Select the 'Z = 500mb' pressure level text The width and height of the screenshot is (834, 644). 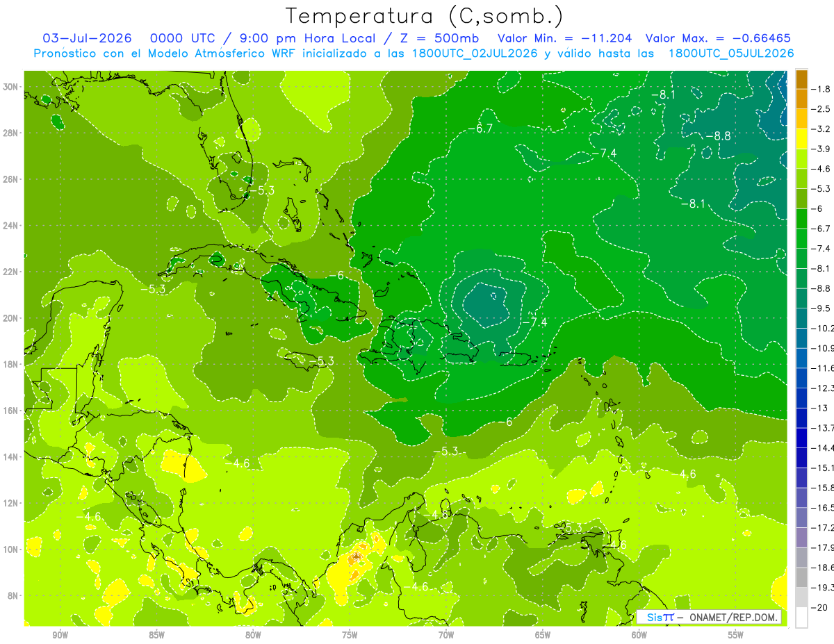click(439, 38)
